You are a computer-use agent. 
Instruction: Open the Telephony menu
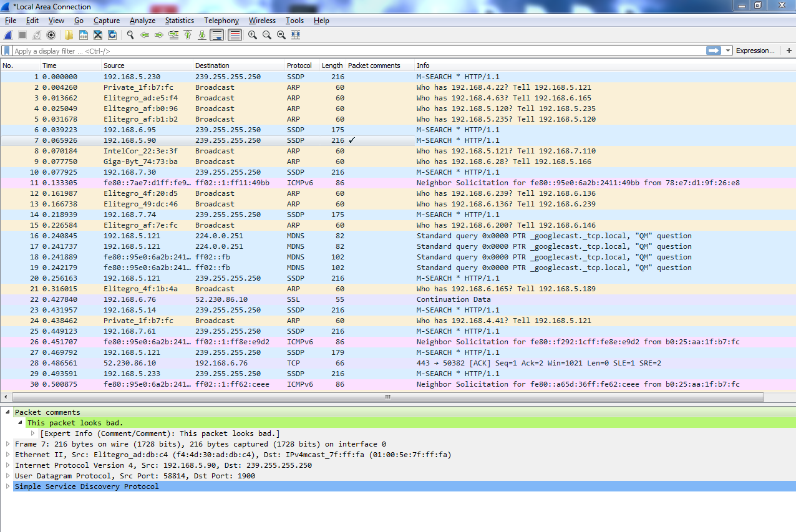coord(221,21)
